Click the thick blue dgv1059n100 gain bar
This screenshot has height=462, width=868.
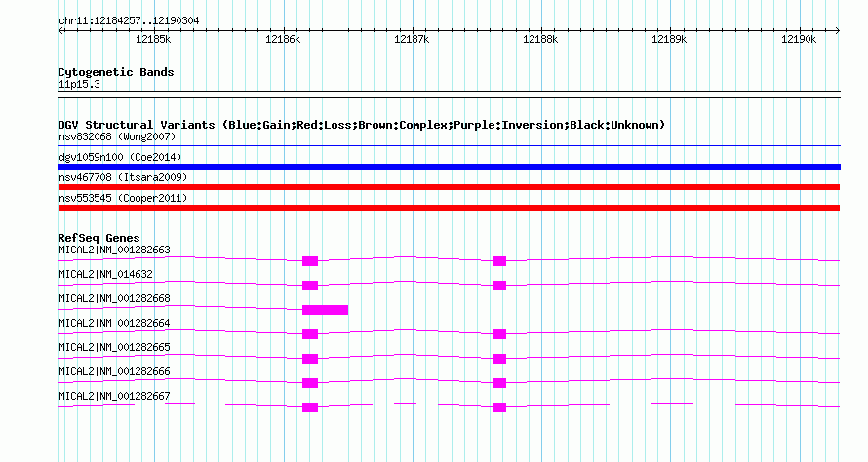pos(449,167)
